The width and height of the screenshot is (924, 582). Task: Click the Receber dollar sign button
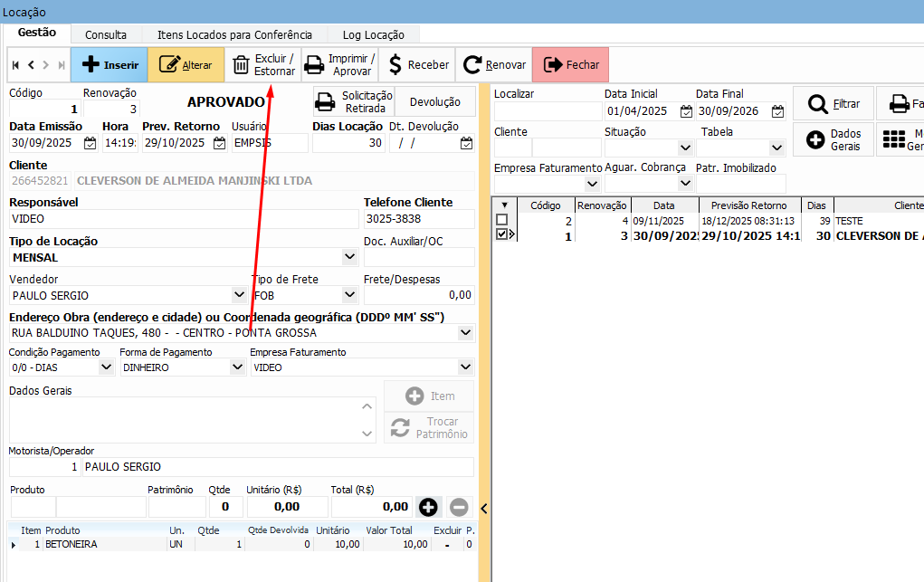click(x=417, y=65)
